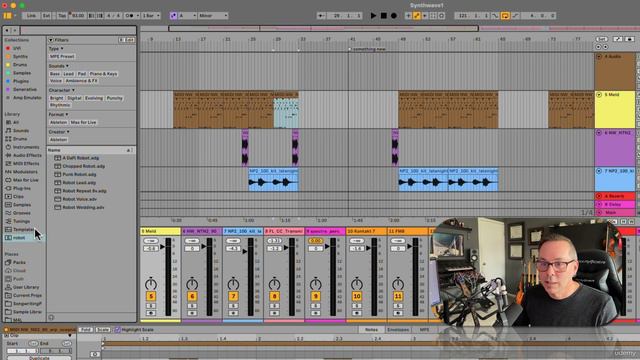
Task: Enable the Highlight Scale checkbox
Action: (118, 329)
